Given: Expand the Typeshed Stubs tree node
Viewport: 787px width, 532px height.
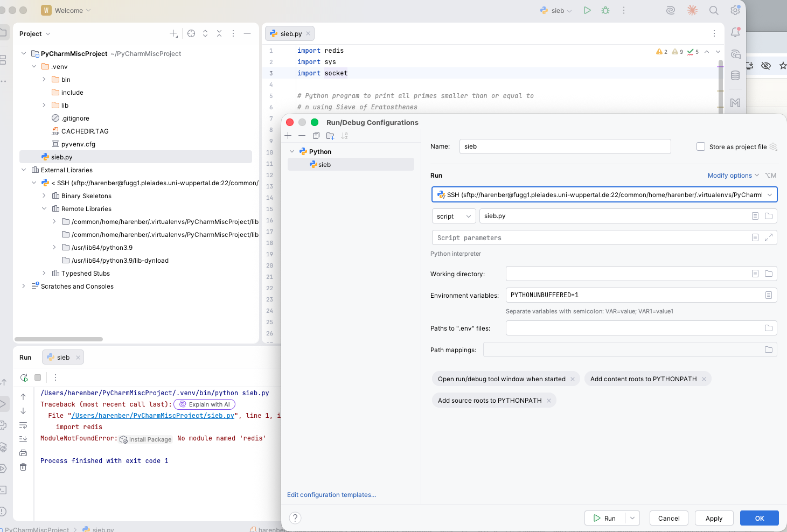Looking at the screenshot, I should [x=44, y=274].
